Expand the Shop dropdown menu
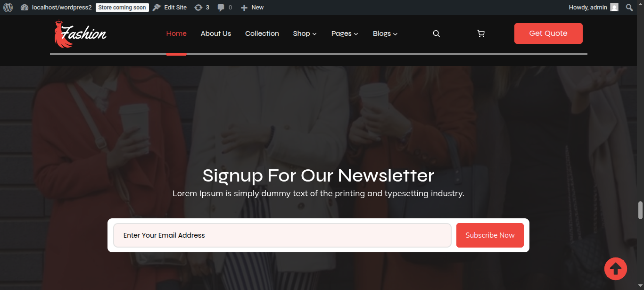The image size is (644, 290). 305,33
